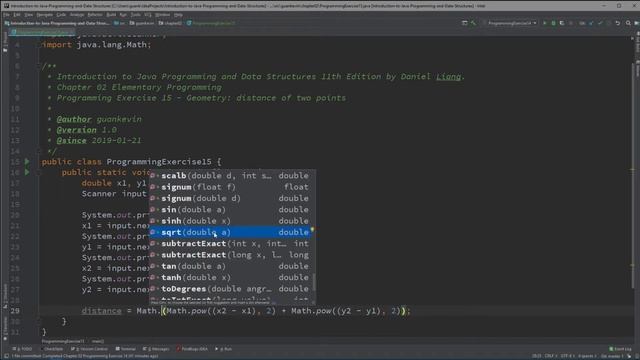Screen dimensions: 640x360
Task: Open the Build menu
Action: (x=111, y=15)
